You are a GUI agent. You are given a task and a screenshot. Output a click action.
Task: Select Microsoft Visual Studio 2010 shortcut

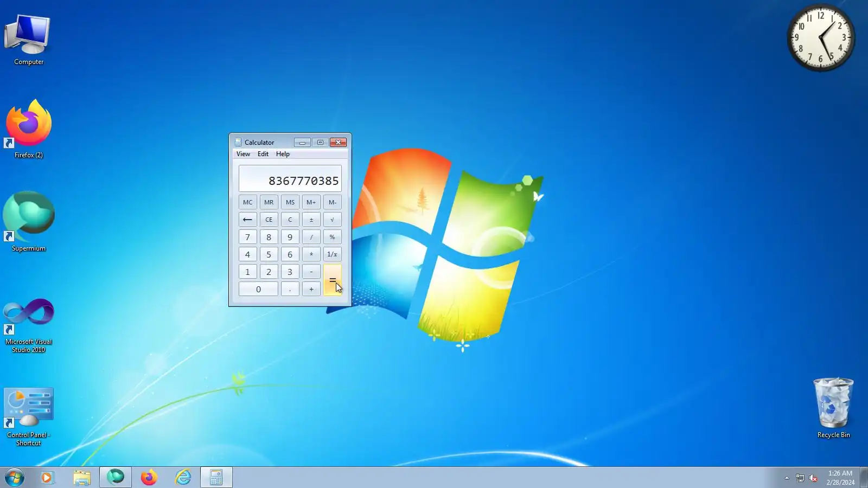click(x=28, y=325)
